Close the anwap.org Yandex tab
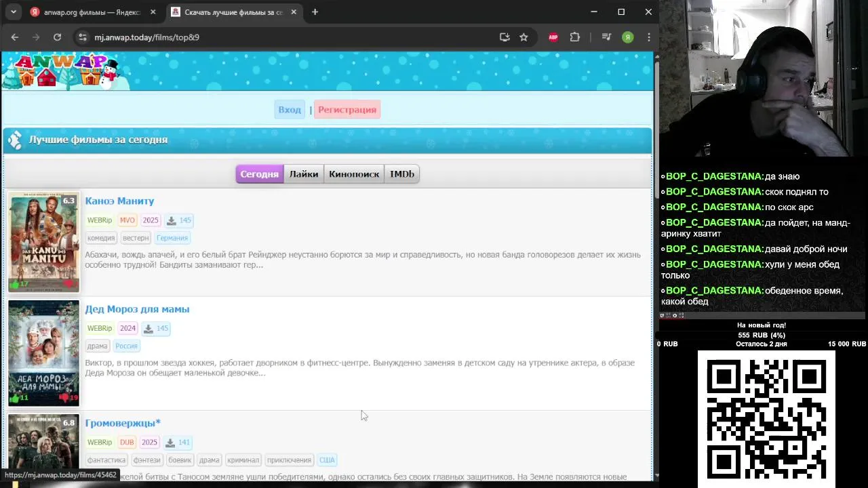Screen dimensions: 868x488 coord(153,12)
